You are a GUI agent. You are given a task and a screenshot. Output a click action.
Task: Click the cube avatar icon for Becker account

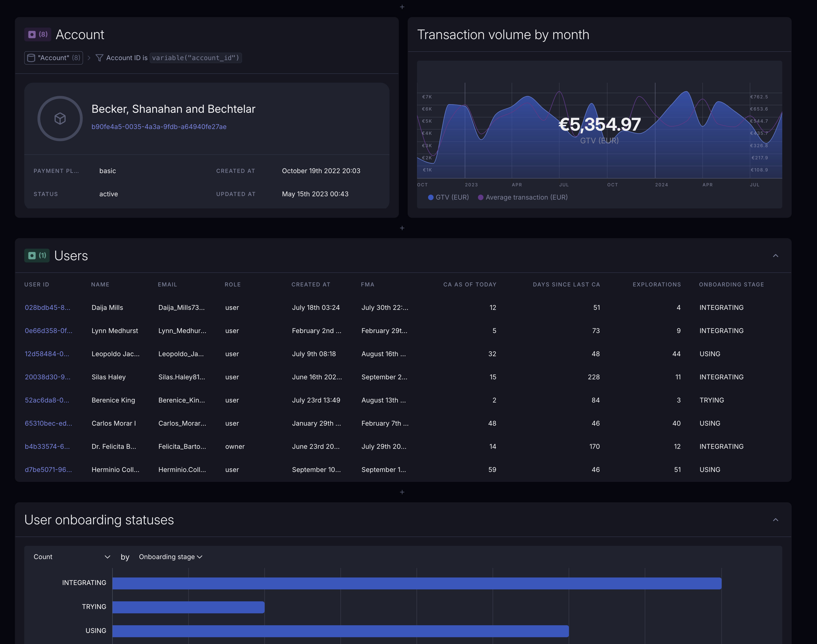(x=60, y=118)
